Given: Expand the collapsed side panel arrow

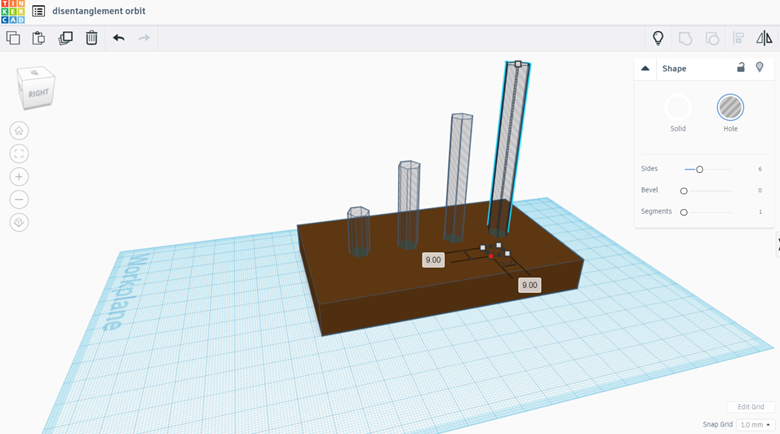Looking at the screenshot, I should (778, 244).
